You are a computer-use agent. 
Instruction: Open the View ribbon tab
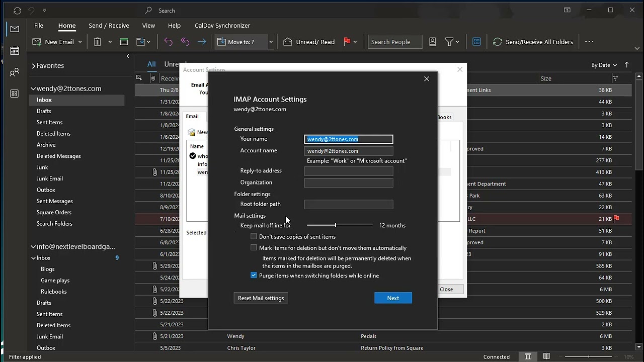pos(148,26)
